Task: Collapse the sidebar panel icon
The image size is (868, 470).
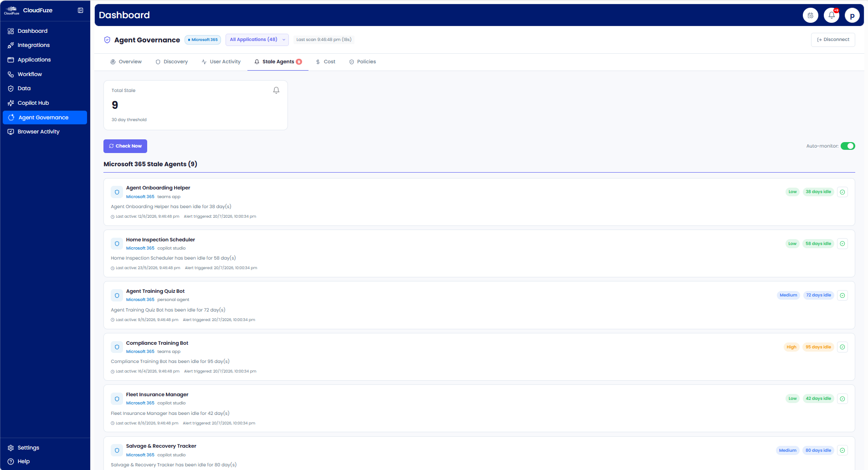Action: pyautogui.click(x=80, y=10)
